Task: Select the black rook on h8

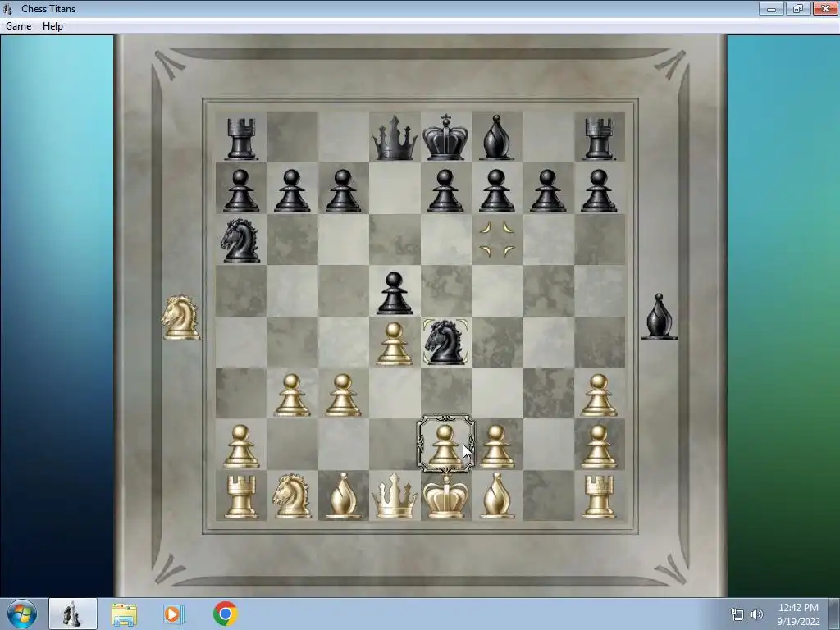Action: [598, 139]
